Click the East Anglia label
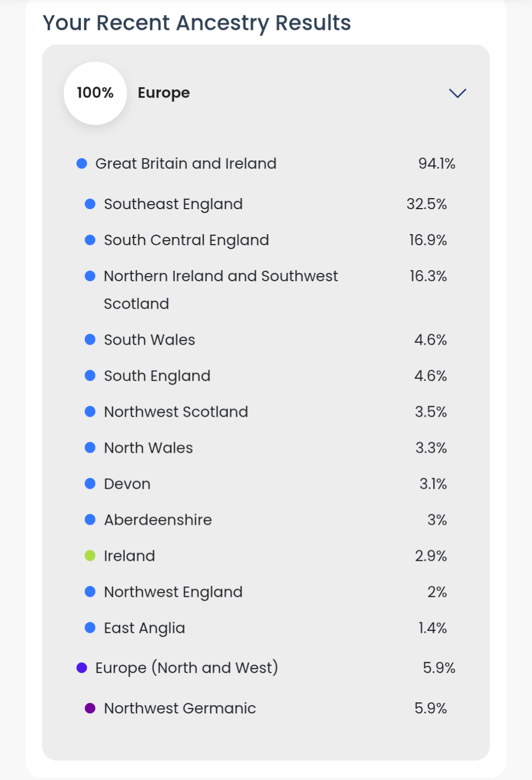532x780 pixels. click(x=144, y=628)
